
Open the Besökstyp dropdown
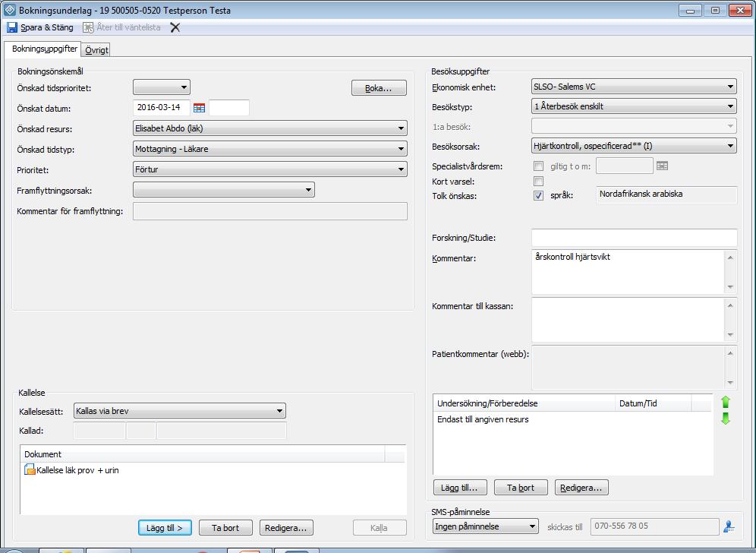click(634, 106)
